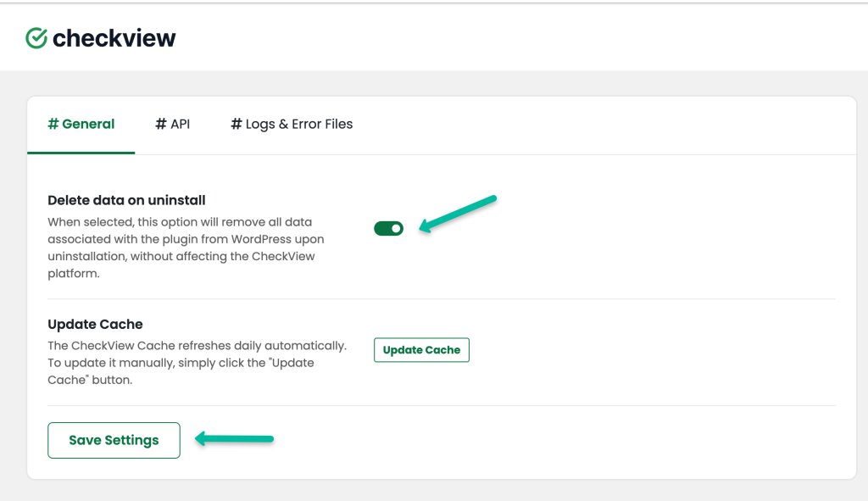Image resolution: width=868 pixels, height=501 pixels.
Task: Click the uninstall data removal description paragraph
Action: [x=186, y=248]
